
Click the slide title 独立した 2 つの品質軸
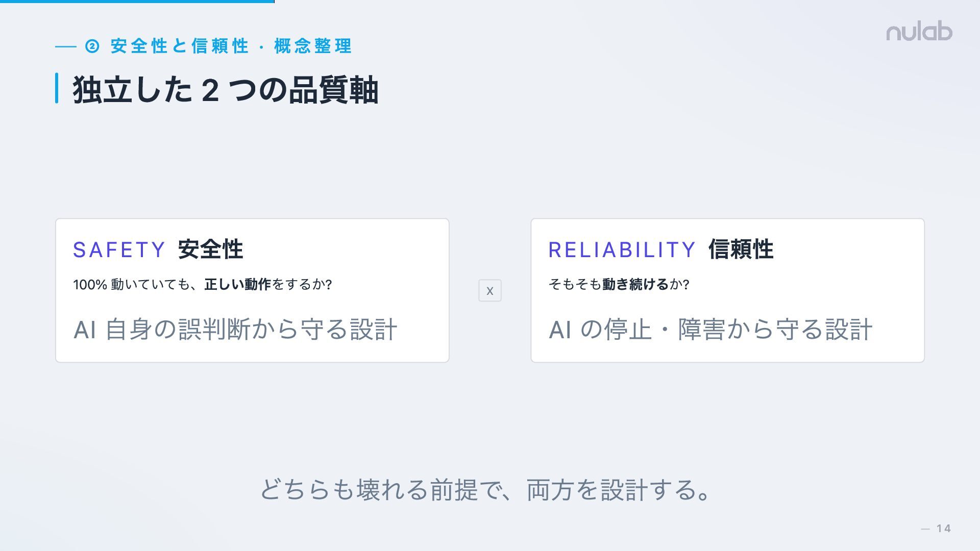point(225,90)
